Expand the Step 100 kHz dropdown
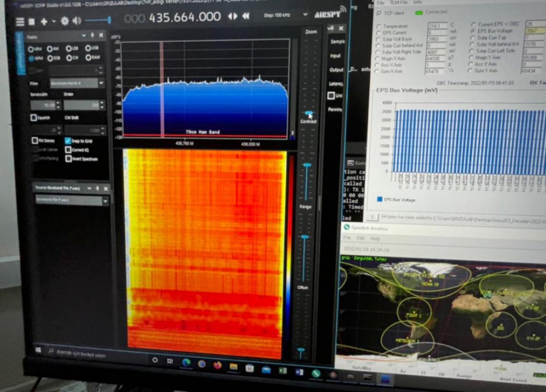 click(x=305, y=15)
